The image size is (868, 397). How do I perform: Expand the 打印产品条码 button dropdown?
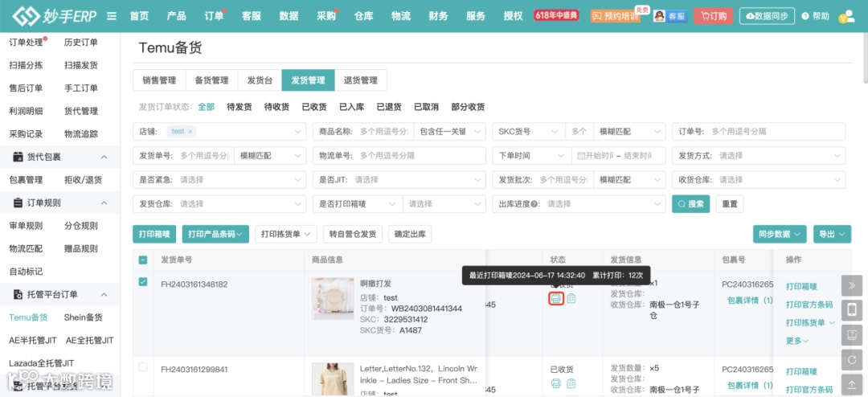click(215, 234)
